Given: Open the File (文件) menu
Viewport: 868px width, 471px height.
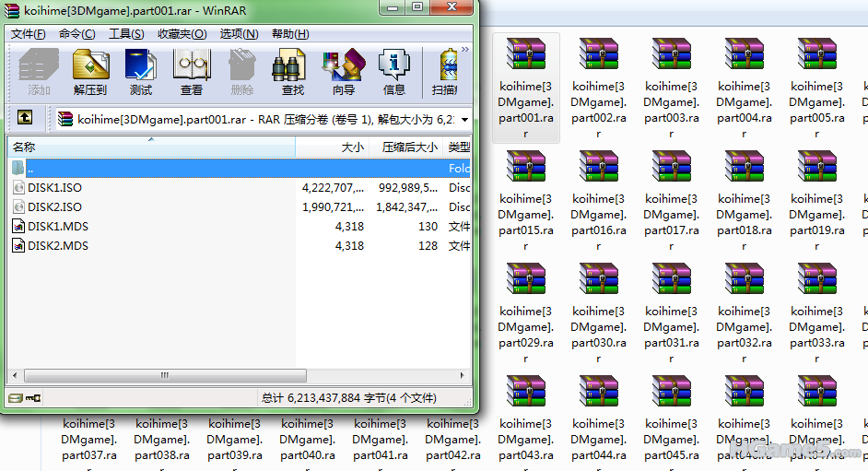Looking at the screenshot, I should pyautogui.click(x=29, y=34).
